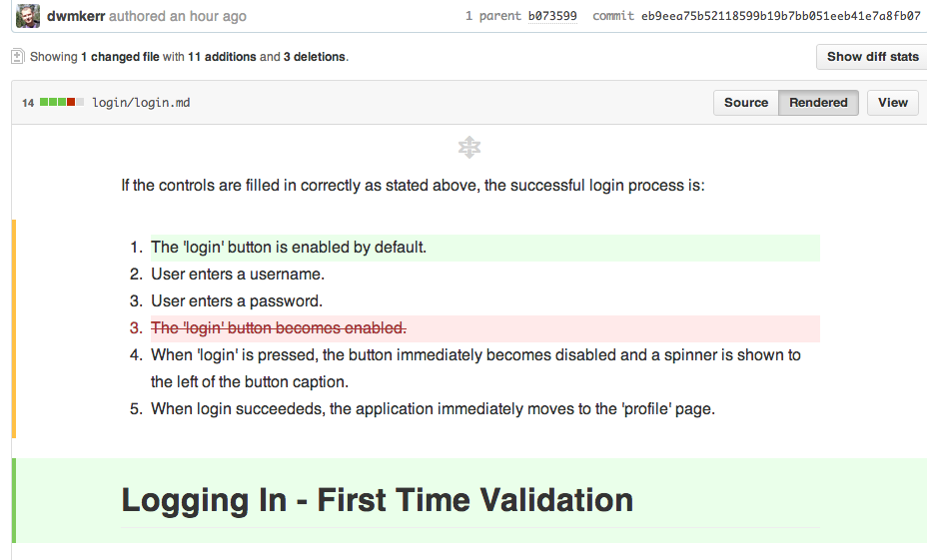Click the login/login.md file name
Viewport: 927px width, 560px height.
pos(141,102)
